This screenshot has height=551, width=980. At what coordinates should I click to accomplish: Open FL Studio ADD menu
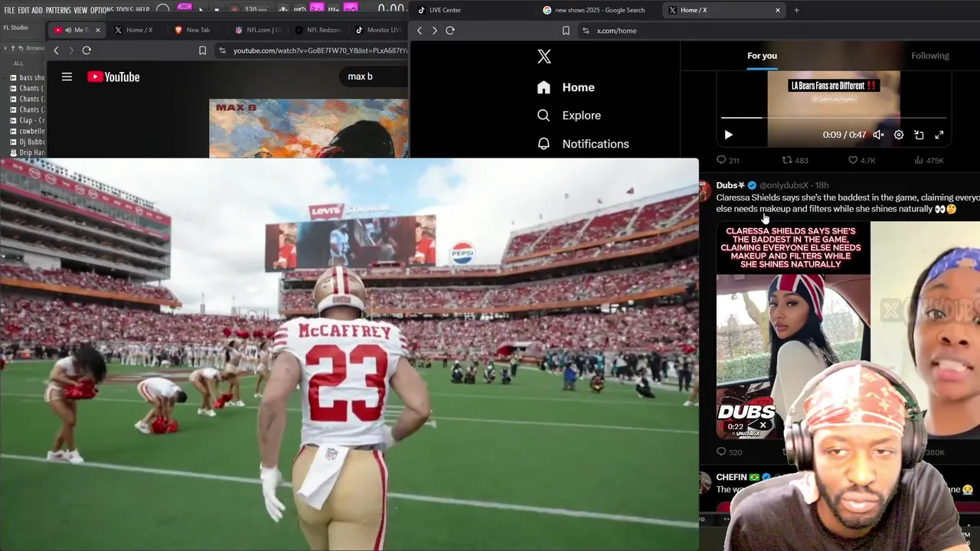38,10
